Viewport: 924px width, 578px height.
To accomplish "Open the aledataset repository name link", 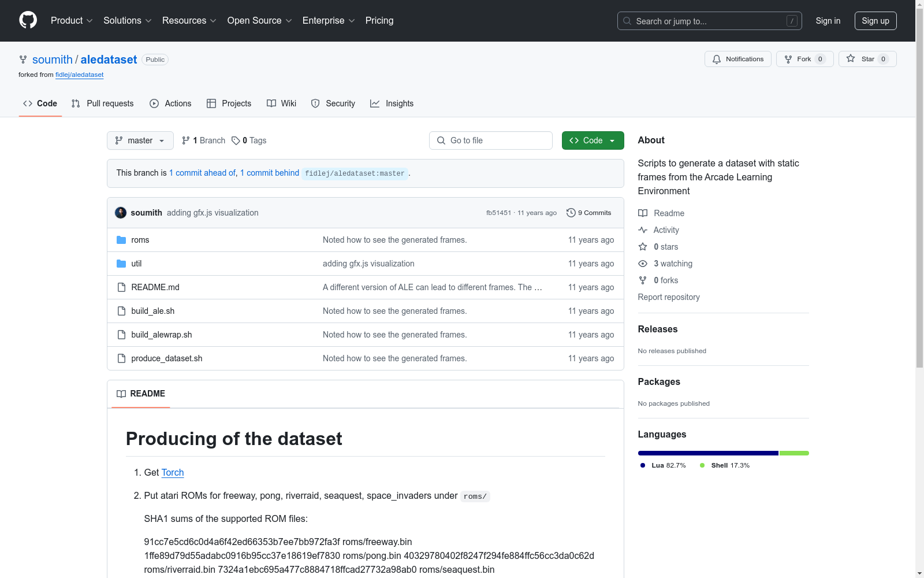I will click(109, 60).
